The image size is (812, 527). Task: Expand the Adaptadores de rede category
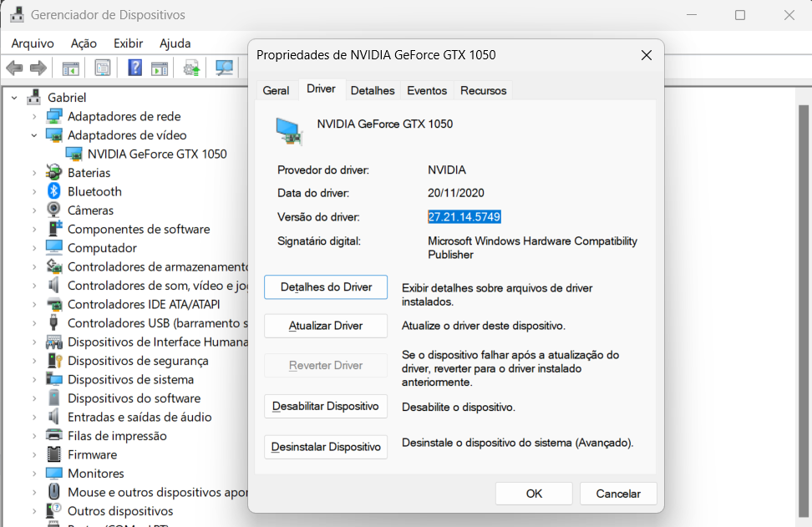(34, 116)
